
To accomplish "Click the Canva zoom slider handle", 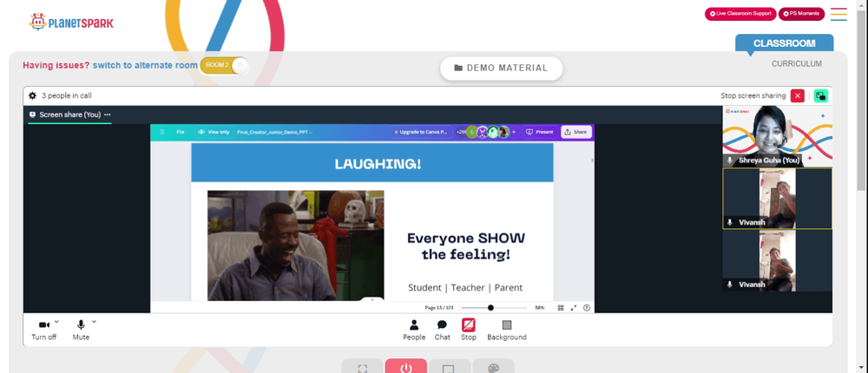I will 490,308.
